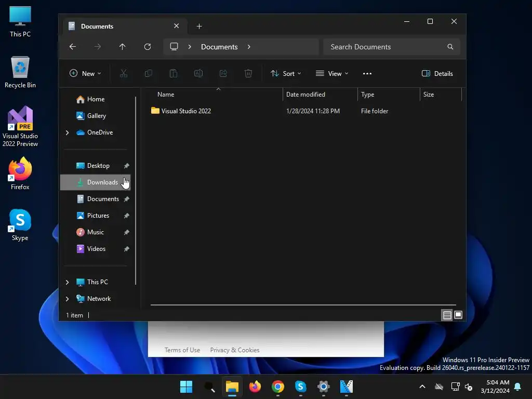This screenshot has width=532, height=399.
Task: Click the Delete trash icon
Action: coord(248,73)
